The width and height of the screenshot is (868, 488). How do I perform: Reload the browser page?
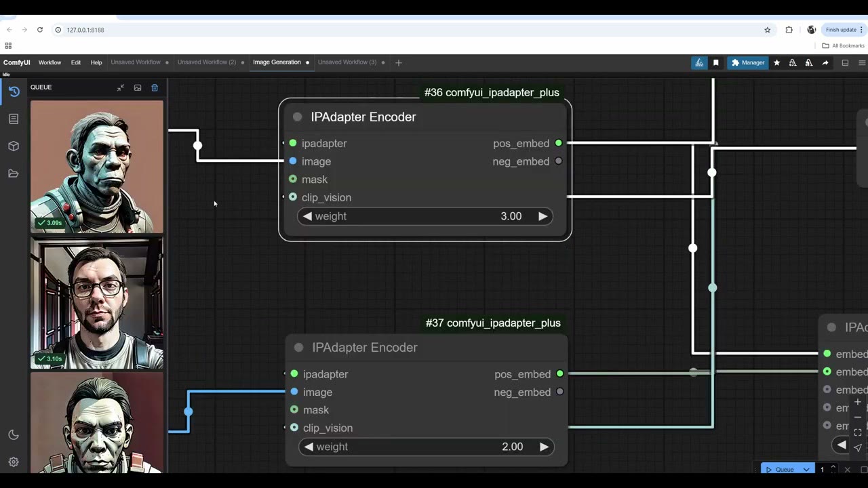[40, 30]
